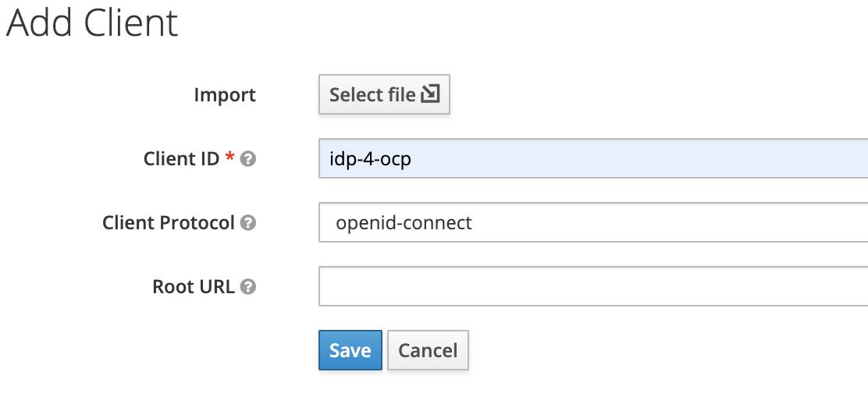Screen dimensions: 868x418
Task: Click the red required asterisk by Client ID
Action: pyautogui.click(x=229, y=158)
